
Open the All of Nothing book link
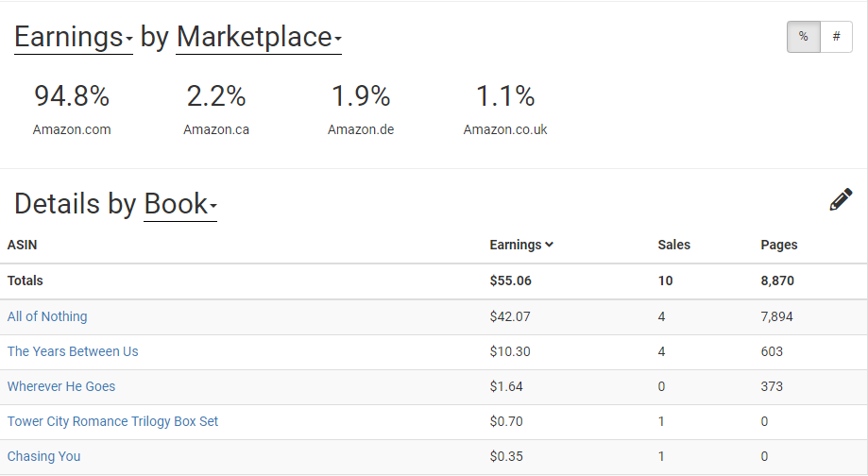coord(47,316)
